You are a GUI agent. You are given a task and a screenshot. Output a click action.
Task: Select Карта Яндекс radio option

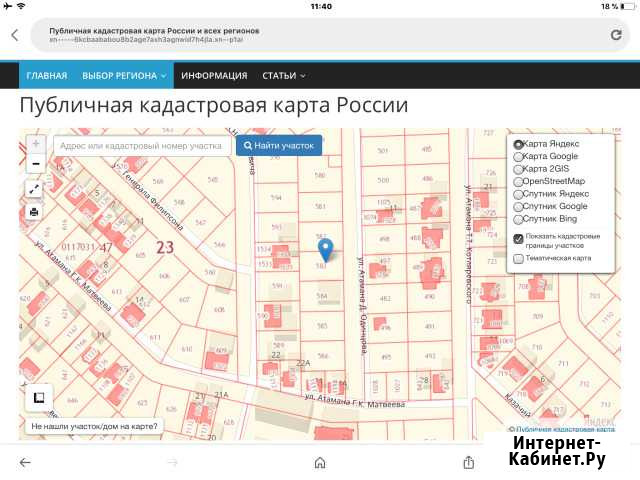pos(518,144)
